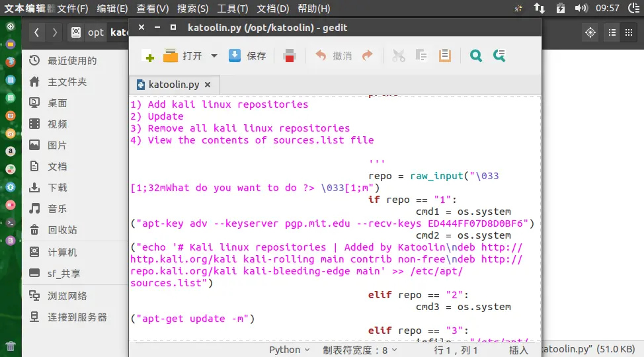Switch file manager to grid view

click(629, 32)
